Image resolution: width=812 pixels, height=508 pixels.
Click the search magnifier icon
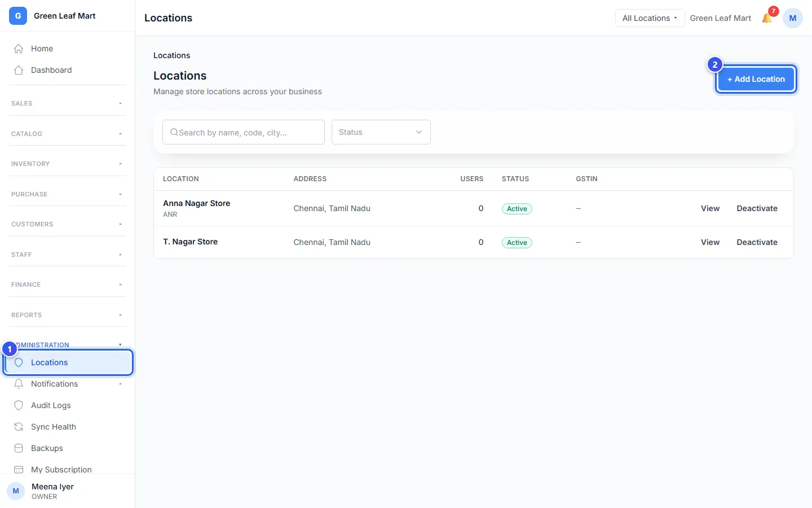tap(174, 132)
